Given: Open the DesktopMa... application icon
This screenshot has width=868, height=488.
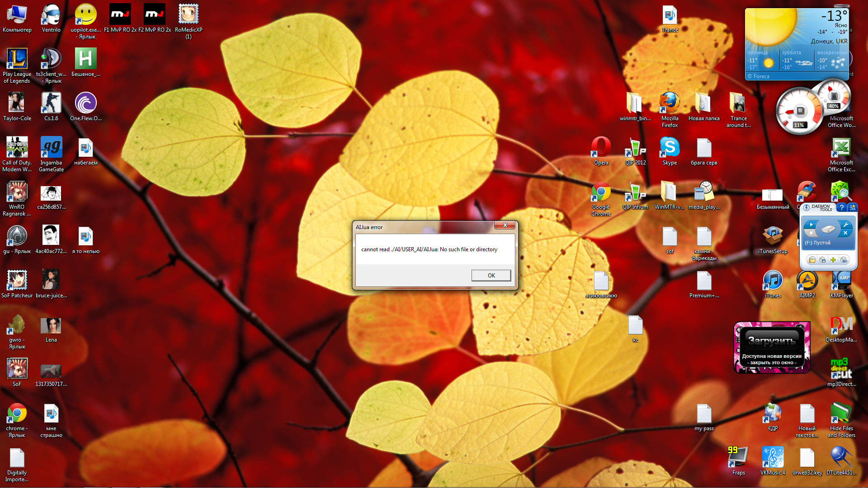Looking at the screenshot, I should [841, 328].
